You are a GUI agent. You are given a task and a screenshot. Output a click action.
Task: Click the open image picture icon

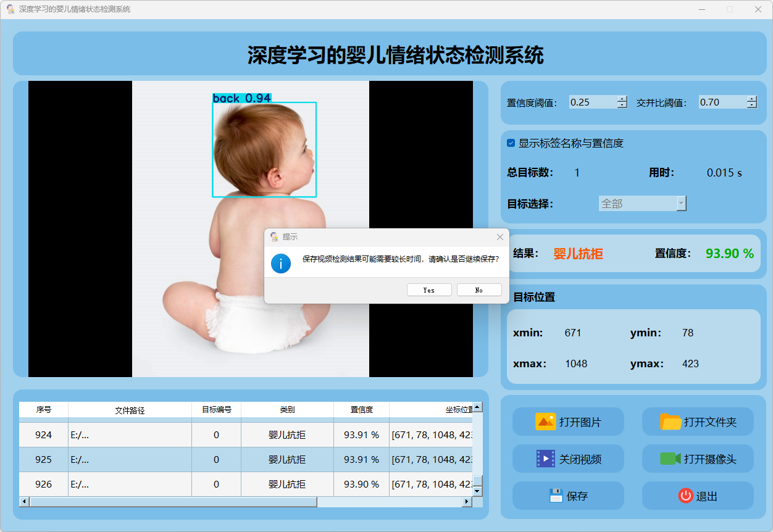546,422
